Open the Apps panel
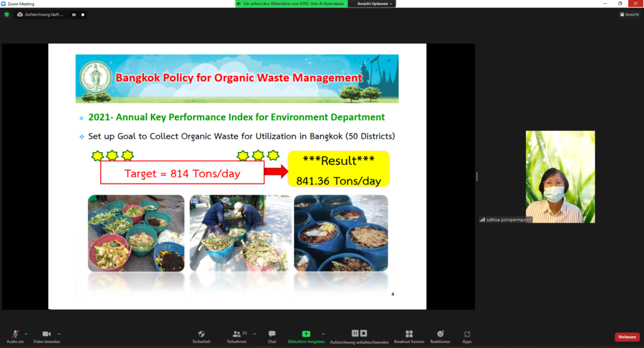The image size is (644, 348). pos(467,335)
